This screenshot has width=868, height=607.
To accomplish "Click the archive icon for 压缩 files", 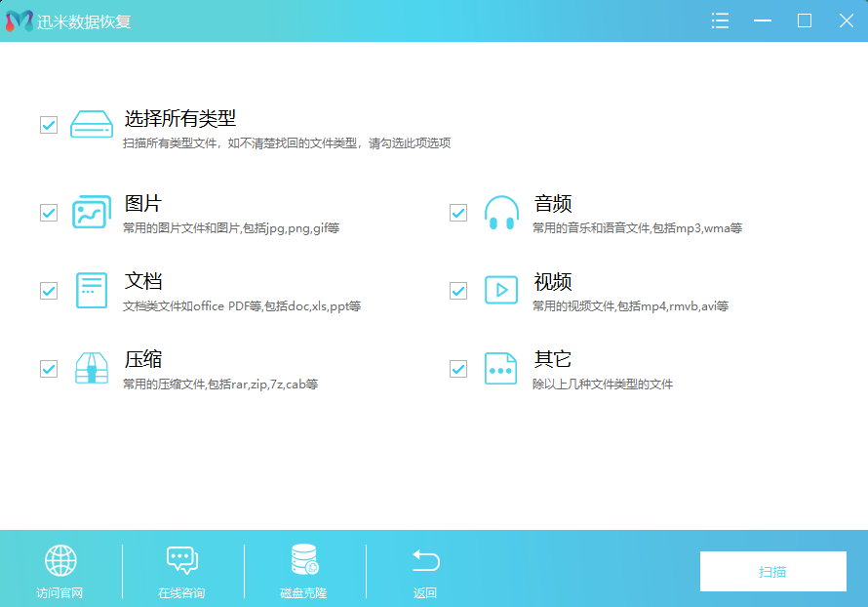I will 91,368.
